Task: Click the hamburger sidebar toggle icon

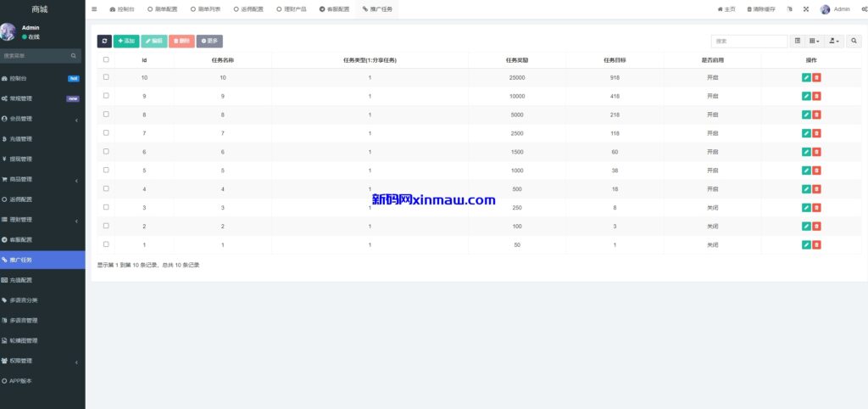Action: (94, 9)
